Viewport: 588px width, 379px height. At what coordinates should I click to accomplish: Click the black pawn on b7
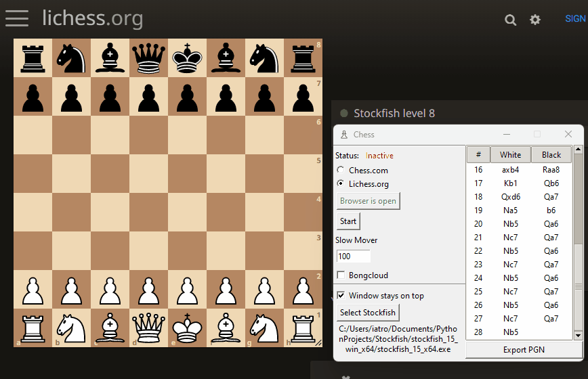(x=71, y=97)
